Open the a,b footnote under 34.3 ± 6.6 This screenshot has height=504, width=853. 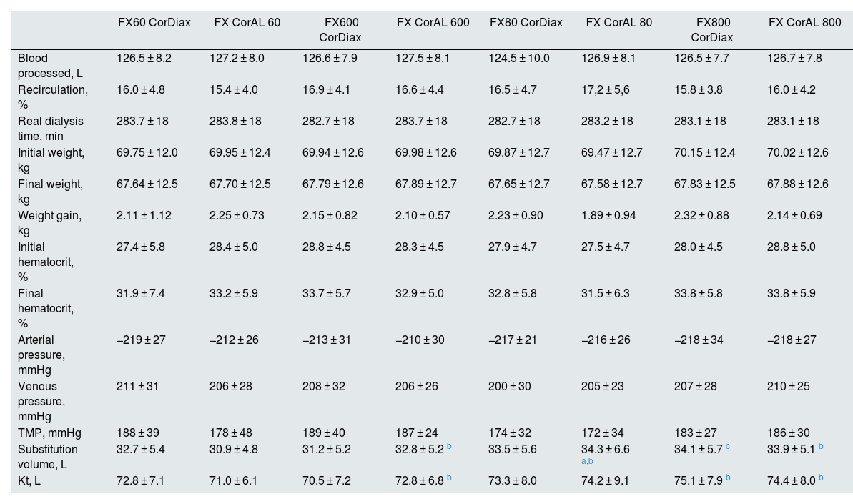[x=586, y=461]
